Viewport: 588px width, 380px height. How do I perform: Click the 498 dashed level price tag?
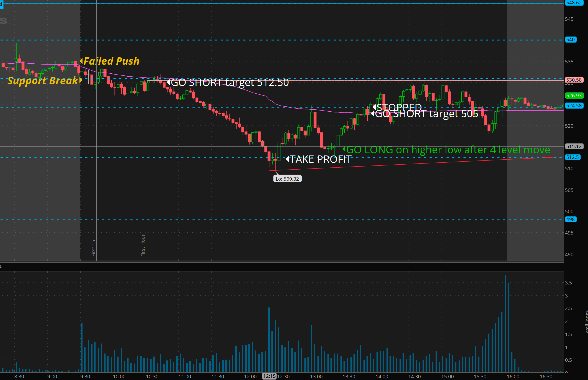(x=570, y=219)
